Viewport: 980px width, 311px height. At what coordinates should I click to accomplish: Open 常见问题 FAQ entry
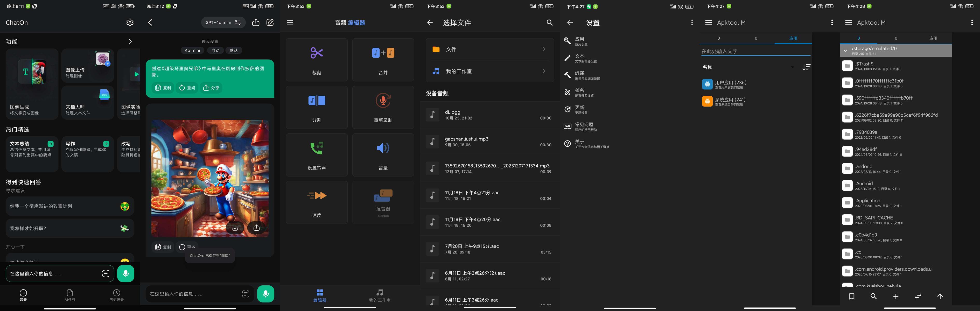click(x=630, y=127)
